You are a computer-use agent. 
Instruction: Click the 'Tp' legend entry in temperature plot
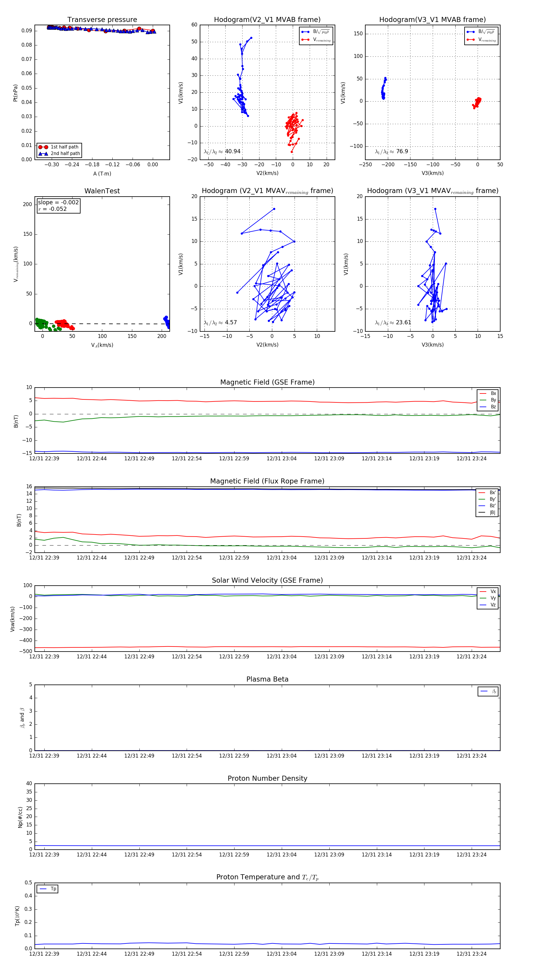(x=48, y=889)
